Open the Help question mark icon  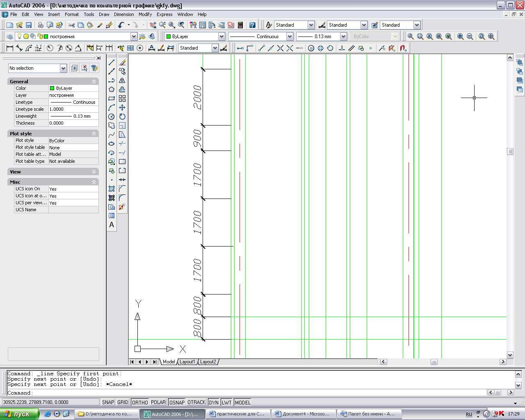pyautogui.click(x=252, y=25)
